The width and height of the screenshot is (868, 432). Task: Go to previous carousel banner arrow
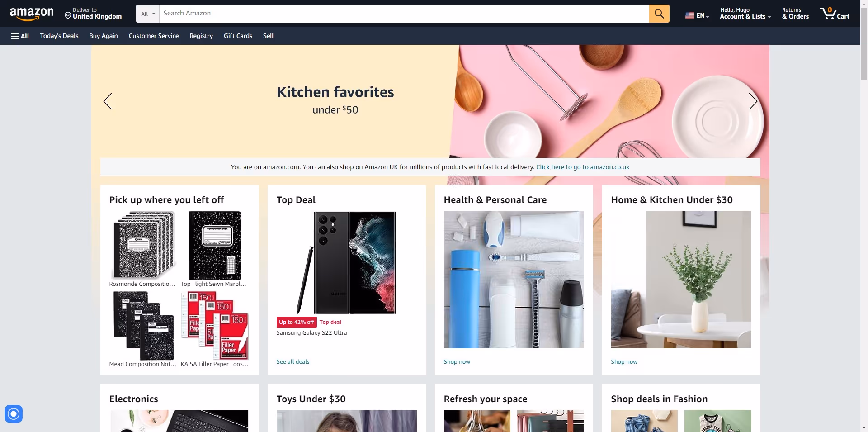(x=108, y=101)
